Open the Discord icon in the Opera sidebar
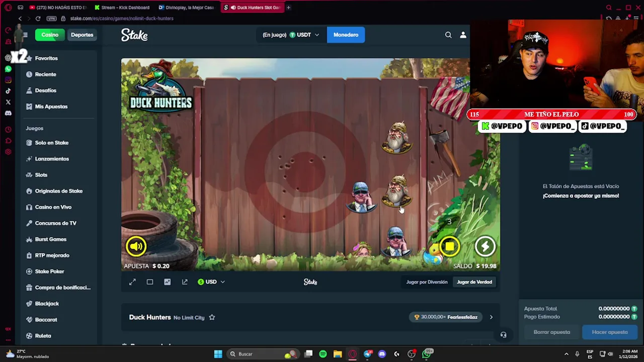Viewport: 644px width, 362px height. pos(8,113)
